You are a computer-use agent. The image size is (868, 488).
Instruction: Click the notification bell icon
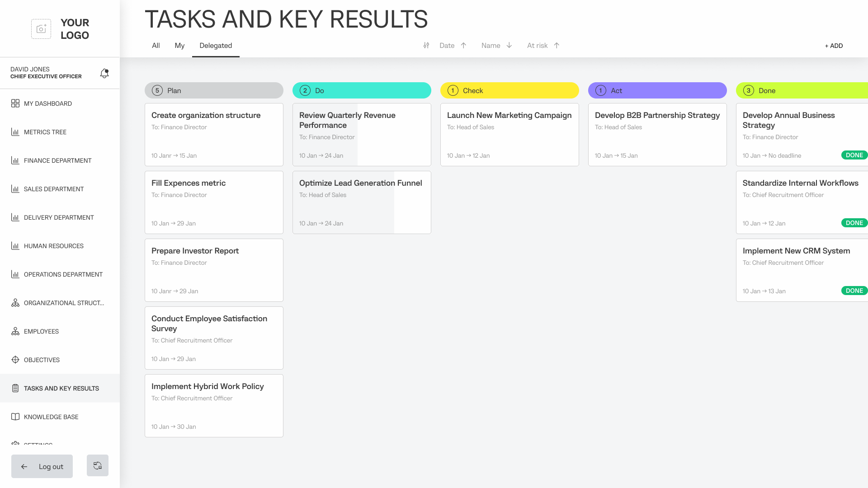104,73
